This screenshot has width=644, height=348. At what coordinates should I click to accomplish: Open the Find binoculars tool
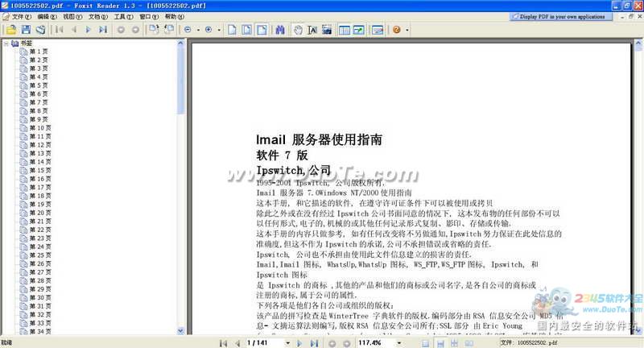point(280,30)
